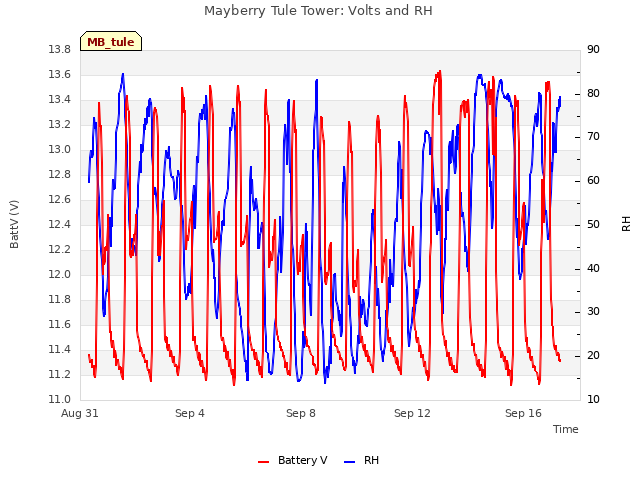Click the 'Aug 31' date tick label
640x480 pixels.
80,413
